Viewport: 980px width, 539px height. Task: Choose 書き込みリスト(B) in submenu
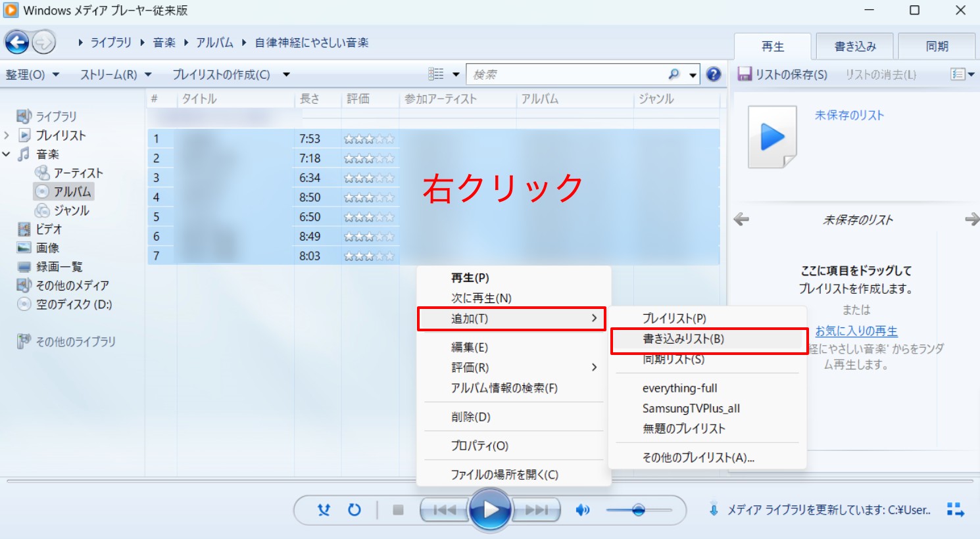pyautogui.click(x=709, y=339)
